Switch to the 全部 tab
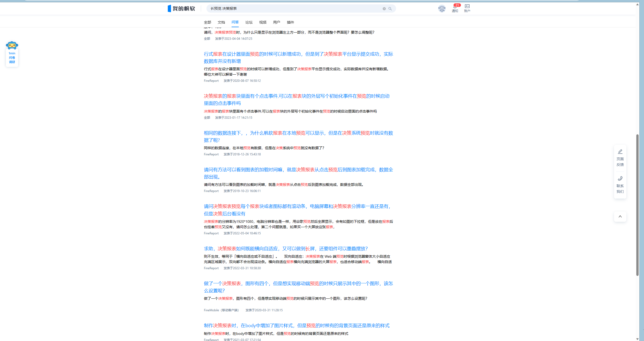 pyautogui.click(x=207, y=22)
